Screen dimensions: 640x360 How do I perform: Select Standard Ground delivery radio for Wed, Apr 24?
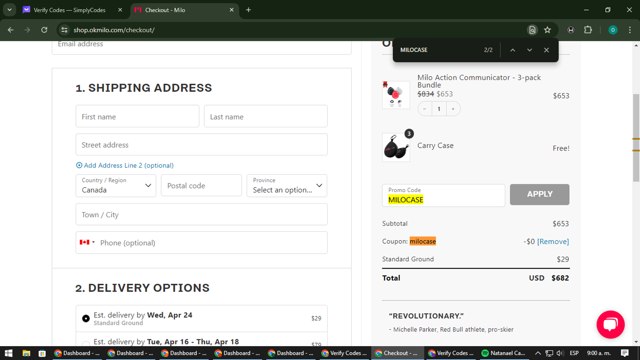[86, 318]
